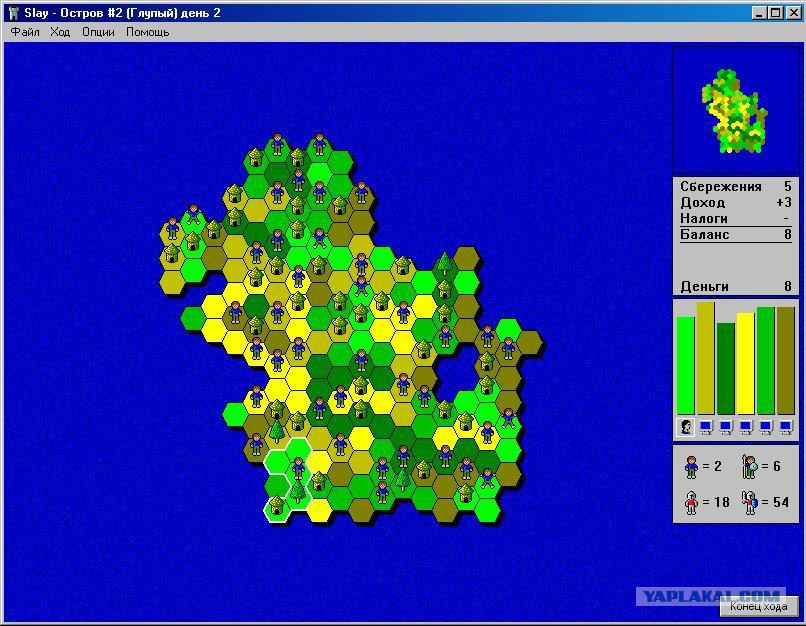Open the Ход menu
The height and width of the screenshot is (626, 806).
60,32
